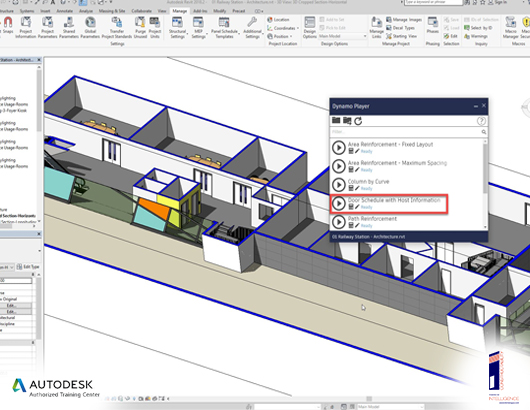The image size is (530, 410).
Task: Open the Snaps settings tool
Action: click(x=8, y=26)
